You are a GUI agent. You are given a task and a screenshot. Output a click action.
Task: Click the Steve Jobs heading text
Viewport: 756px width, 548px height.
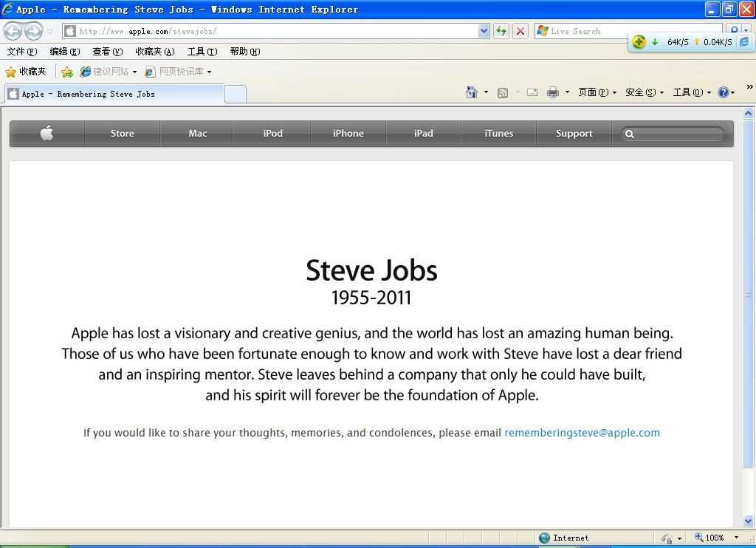[x=372, y=270]
